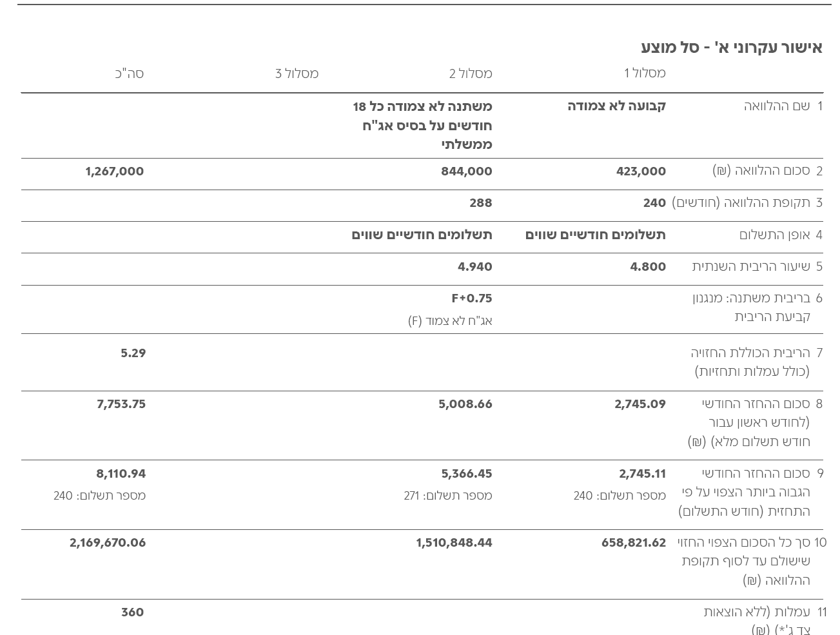The height and width of the screenshot is (635, 840).
Task: Select the 'F+0.75' interest mechanism value
Action: click(x=472, y=298)
